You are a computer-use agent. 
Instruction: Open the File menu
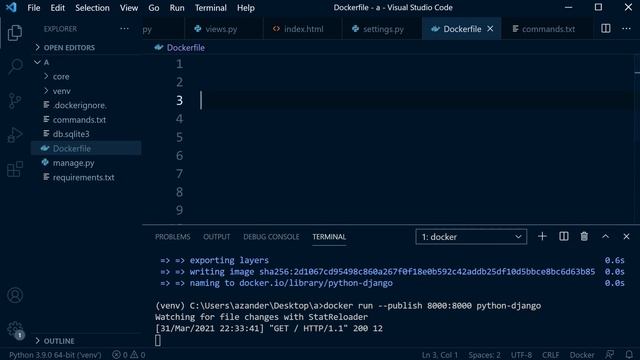click(33, 7)
